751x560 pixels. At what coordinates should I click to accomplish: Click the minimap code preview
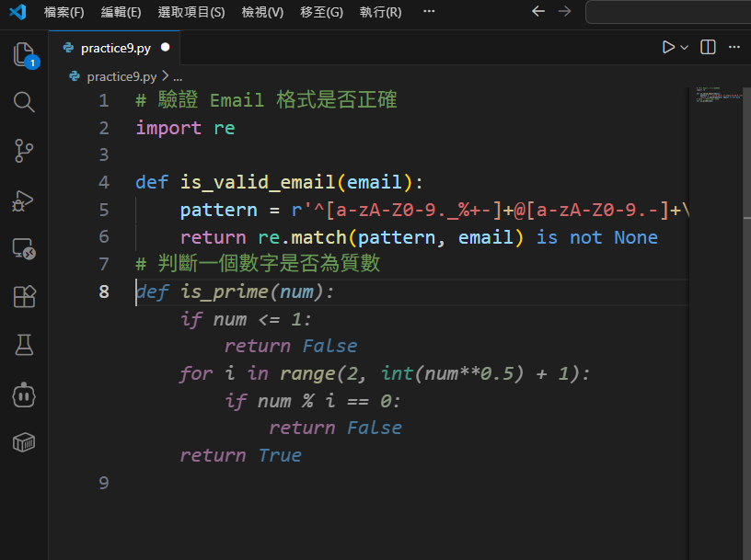718,95
